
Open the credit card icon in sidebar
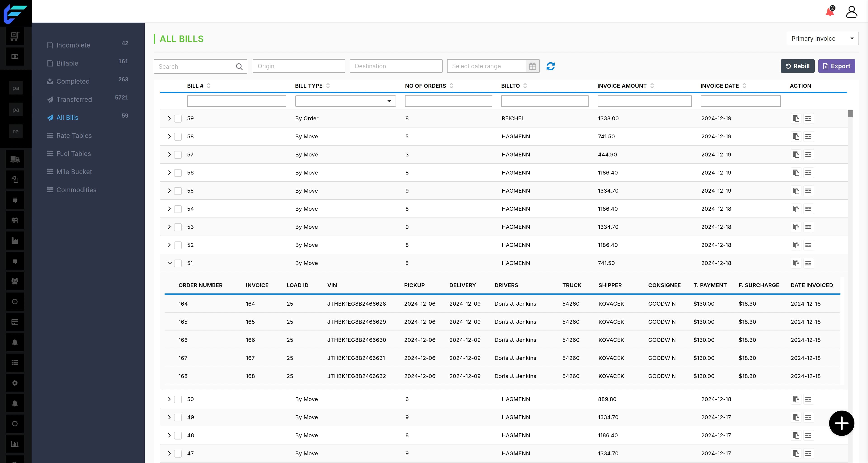[15, 322]
